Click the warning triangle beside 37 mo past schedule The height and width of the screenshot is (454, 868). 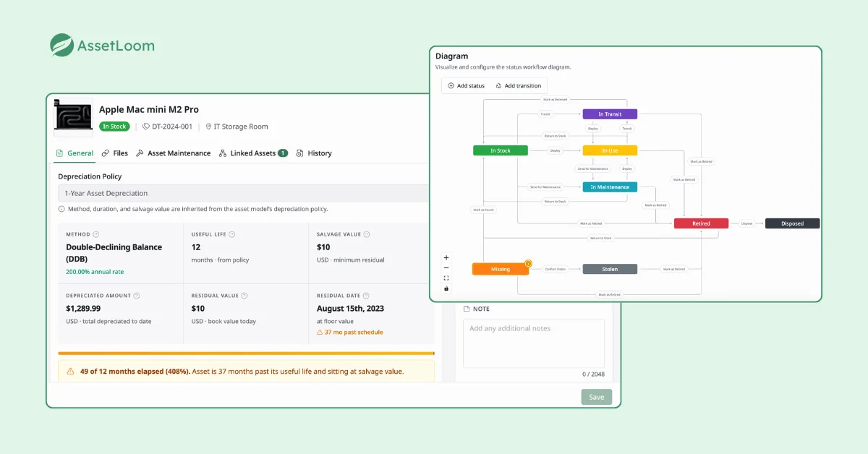coord(320,333)
